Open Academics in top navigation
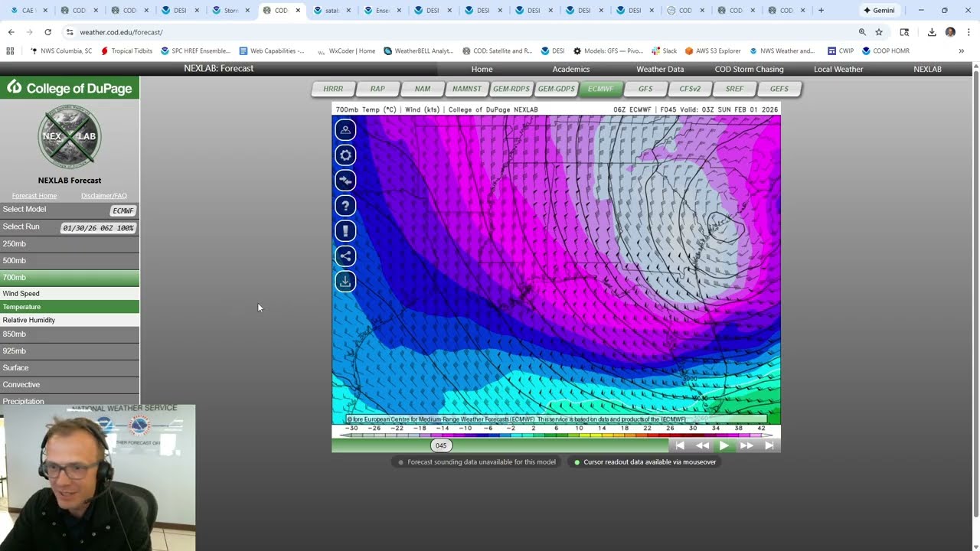Image resolution: width=980 pixels, height=551 pixels. coord(571,69)
